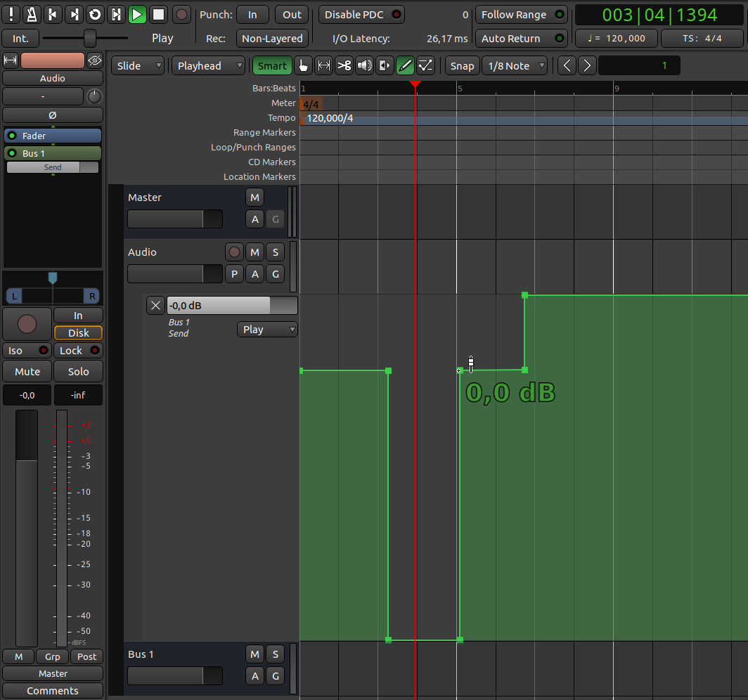This screenshot has height=700, width=748.
Task: Toggle loop playback
Action: [x=95, y=14]
